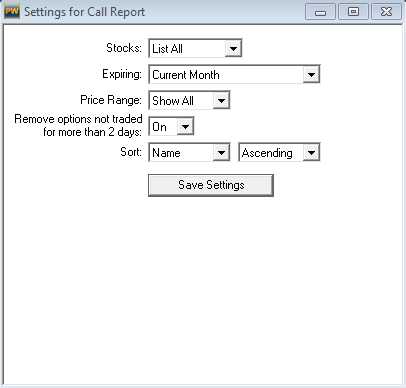406x388 pixels.
Task: Toggle the untraded options On dropdown arrow
Action: [185, 127]
